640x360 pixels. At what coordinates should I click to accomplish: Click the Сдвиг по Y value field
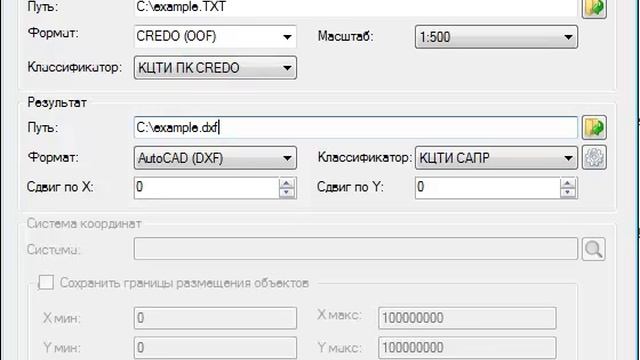[x=488, y=188]
